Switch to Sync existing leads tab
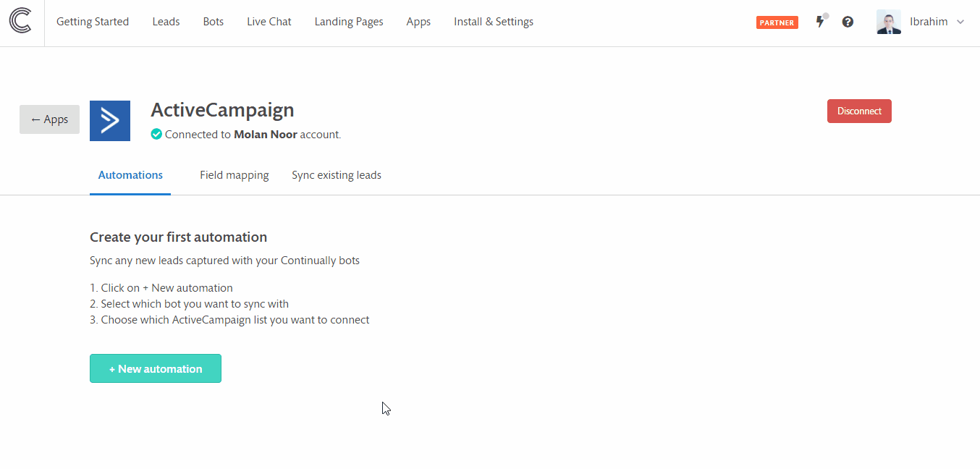 click(337, 175)
